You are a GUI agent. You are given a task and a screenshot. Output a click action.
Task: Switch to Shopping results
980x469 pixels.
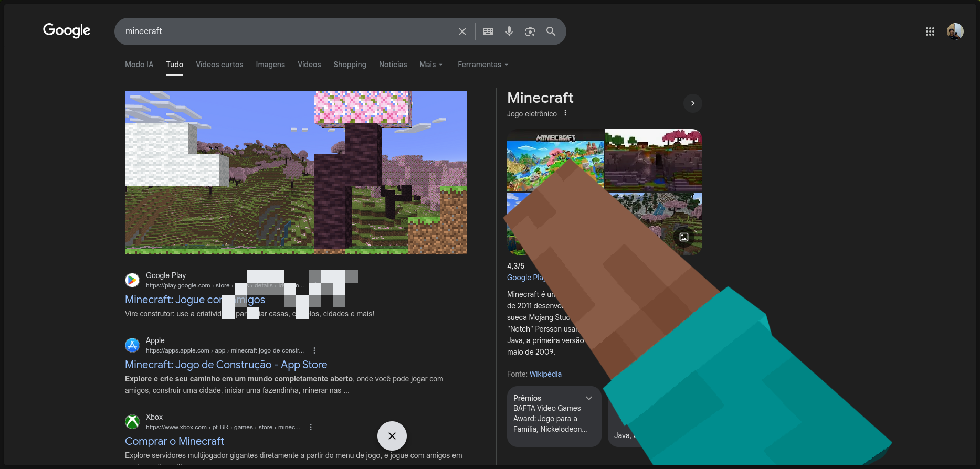(x=350, y=65)
